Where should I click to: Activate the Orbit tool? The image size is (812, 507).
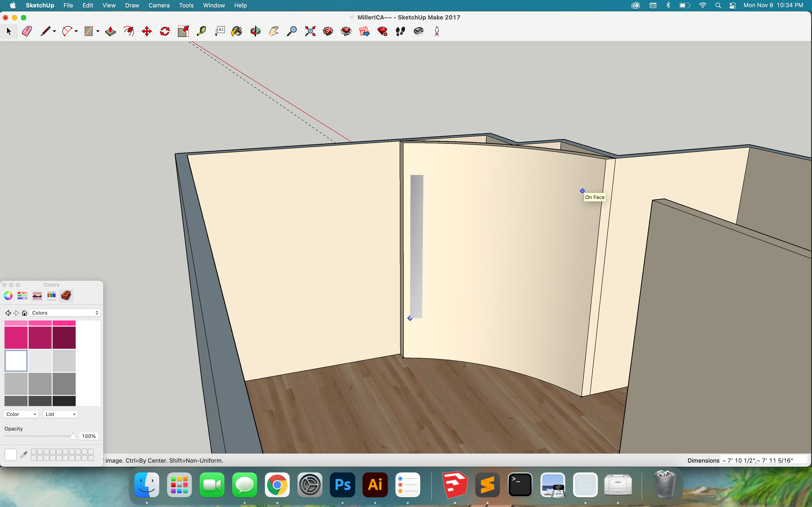point(255,31)
